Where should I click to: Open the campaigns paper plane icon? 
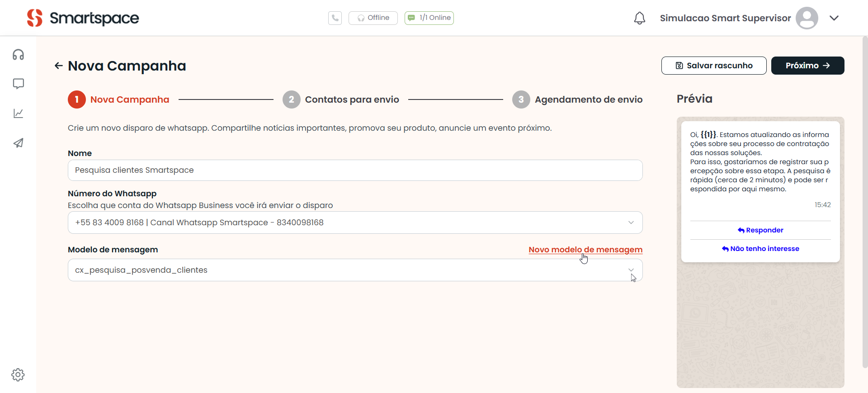[18, 143]
